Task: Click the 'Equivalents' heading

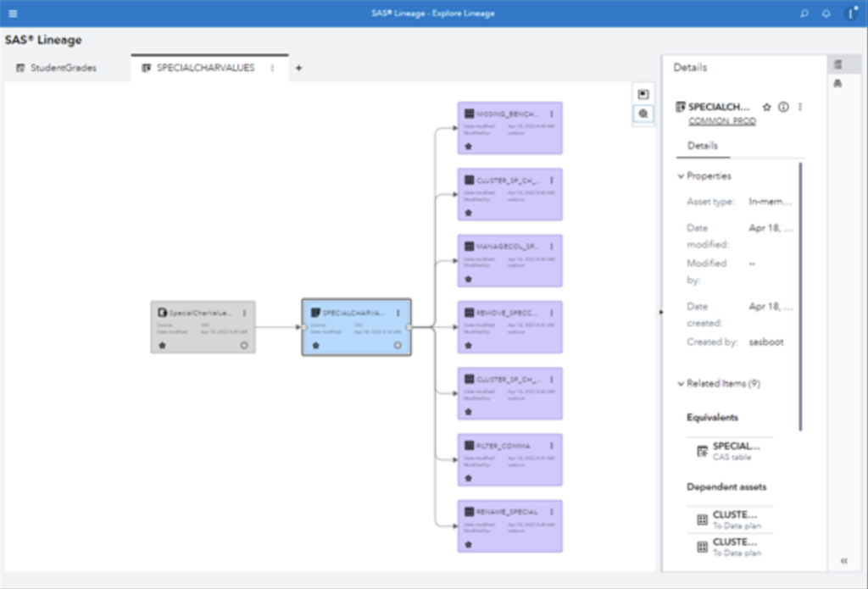Action: pos(712,418)
